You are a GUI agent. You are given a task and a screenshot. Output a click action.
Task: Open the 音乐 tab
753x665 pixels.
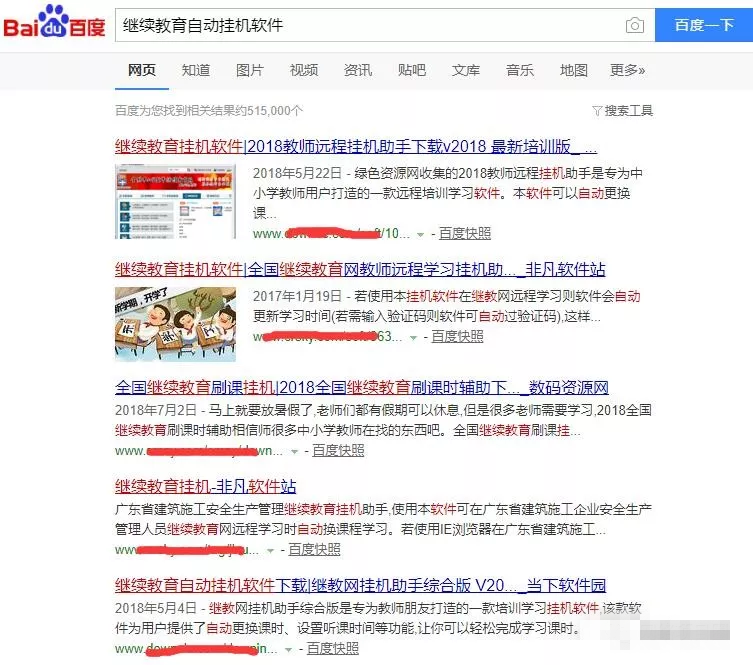[x=520, y=70]
